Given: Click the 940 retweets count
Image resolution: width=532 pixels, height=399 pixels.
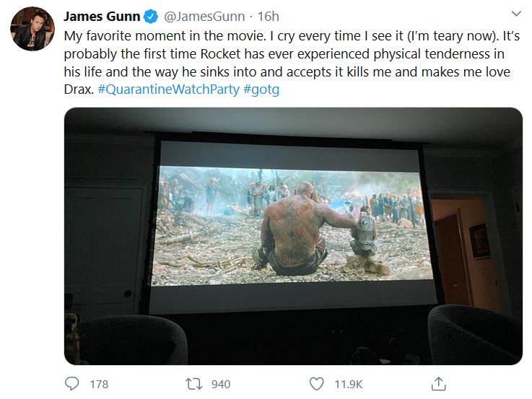Looking at the screenshot, I should pyautogui.click(x=220, y=384).
